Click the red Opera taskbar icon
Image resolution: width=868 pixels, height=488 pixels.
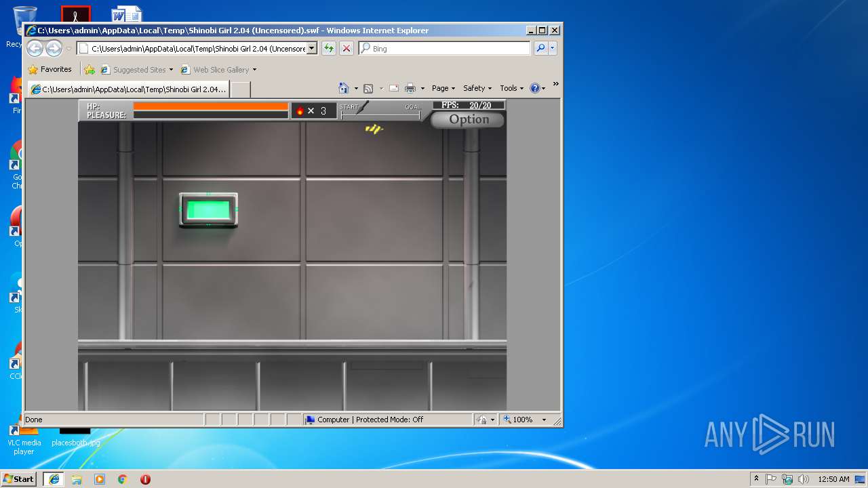click(145, 479)
